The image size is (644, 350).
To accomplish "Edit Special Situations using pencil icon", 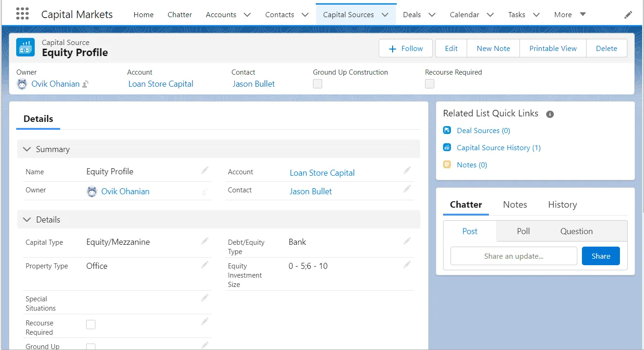I will tap(205, 298).
